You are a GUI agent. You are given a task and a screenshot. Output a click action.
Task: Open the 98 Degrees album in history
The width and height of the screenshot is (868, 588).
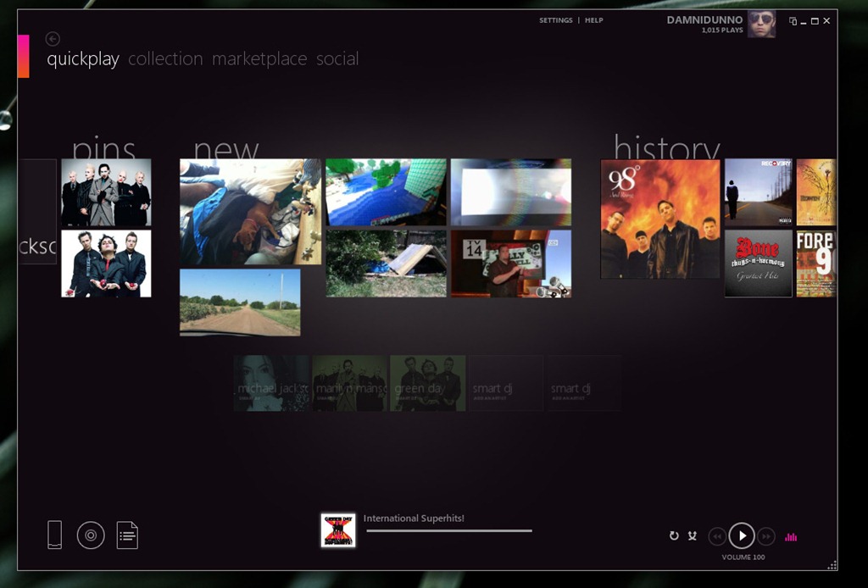pos(660,219)
